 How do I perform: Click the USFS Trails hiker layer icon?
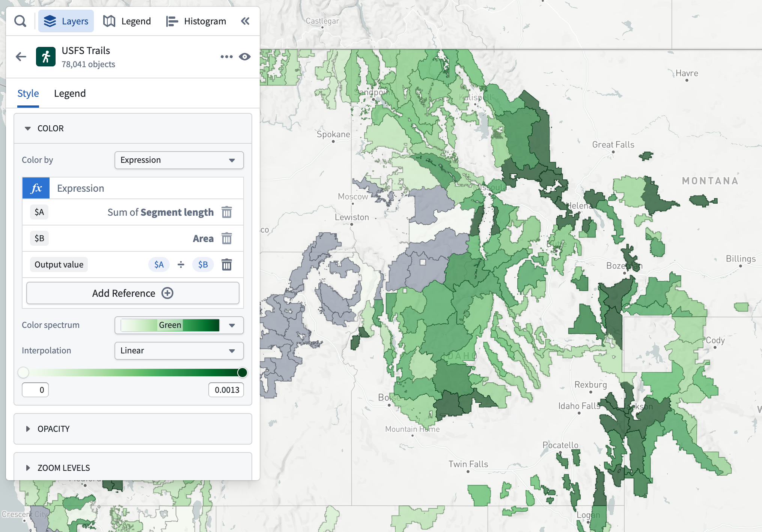(x=46, y=57)
